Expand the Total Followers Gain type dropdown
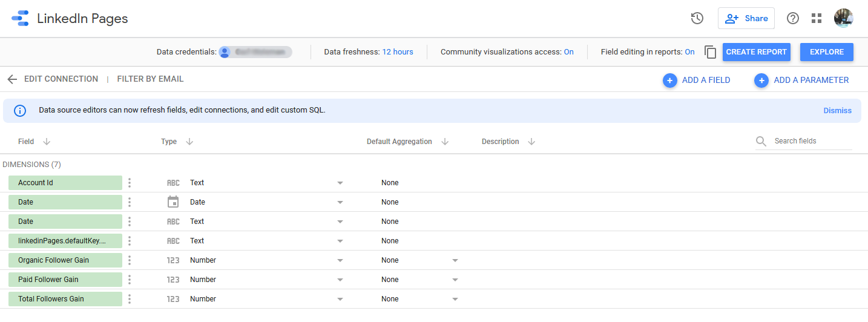868x322 pixels. point(340,299)
